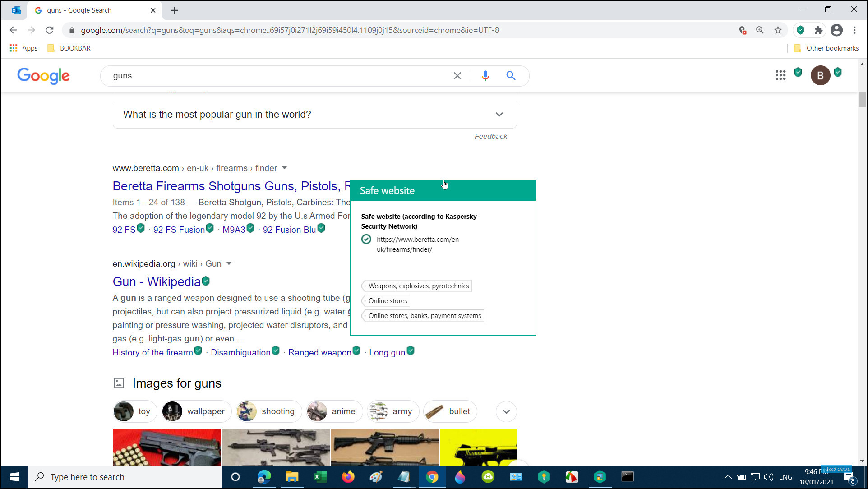The image size is (868, 489).
Task: Click the Kaspersky Protection extension icon in toolbar
Action: 800,30
